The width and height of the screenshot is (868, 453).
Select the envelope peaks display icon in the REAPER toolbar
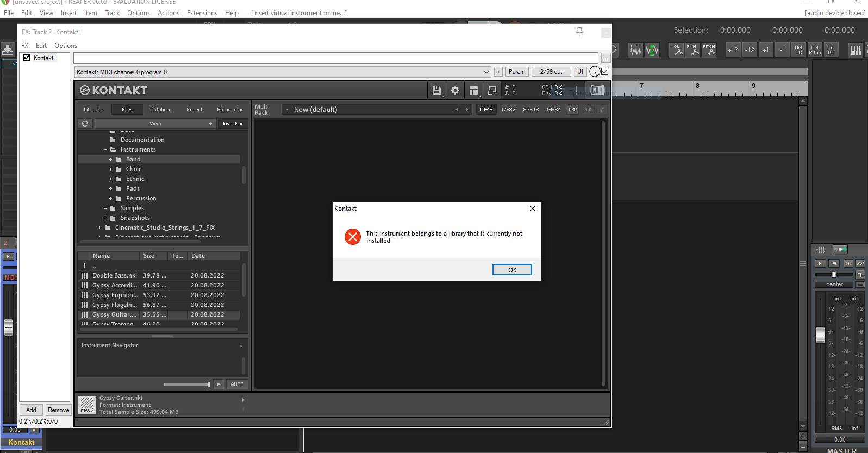(635, 50)
